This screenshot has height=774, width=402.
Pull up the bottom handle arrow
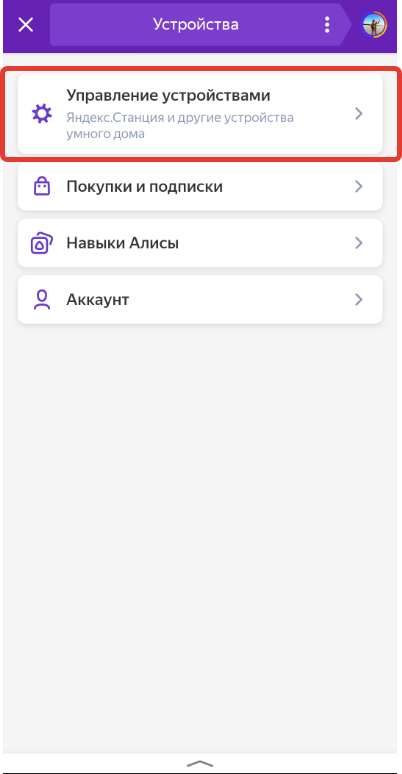[x=200, y=764]
